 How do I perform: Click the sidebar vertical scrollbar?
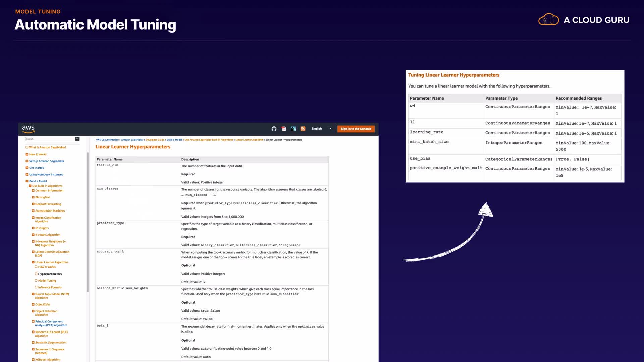[88, 221]
